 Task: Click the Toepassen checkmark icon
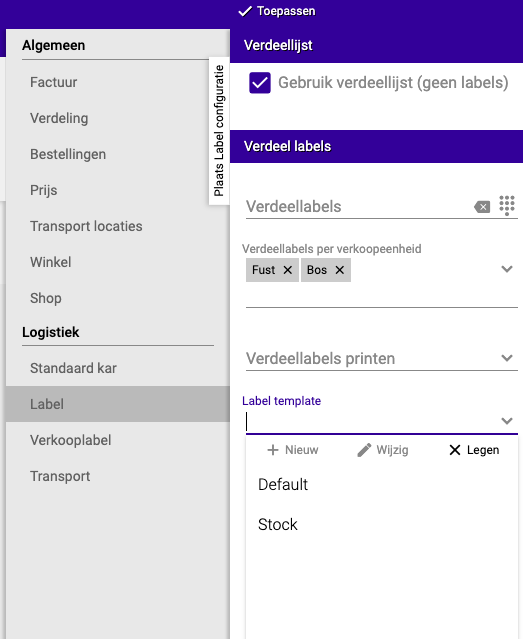(x=245, y=11)
